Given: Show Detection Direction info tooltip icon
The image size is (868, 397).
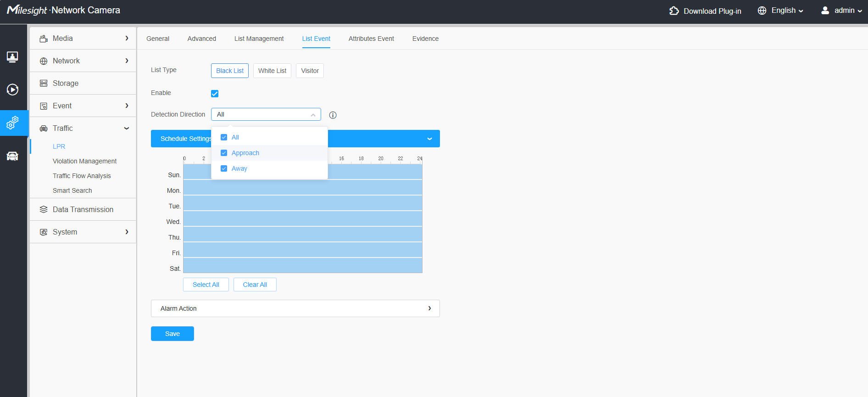Looking at the screenshot, I should [x=333, y=115].
